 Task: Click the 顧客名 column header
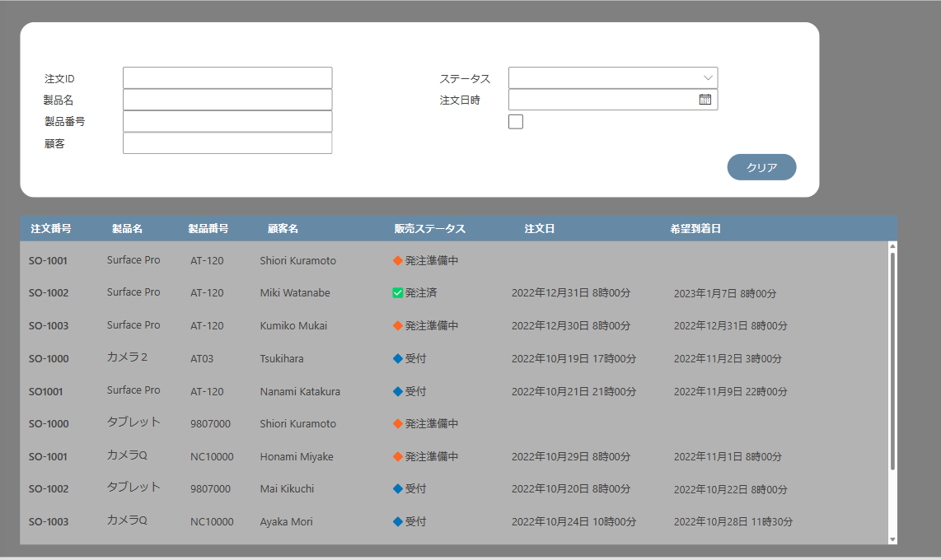[x=283, y=228]
